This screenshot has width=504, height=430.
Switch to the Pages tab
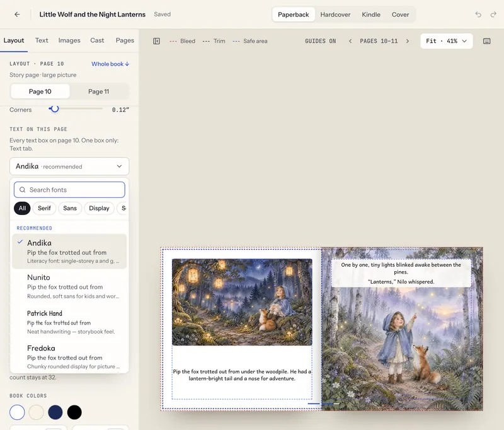(x=125, y=40)
